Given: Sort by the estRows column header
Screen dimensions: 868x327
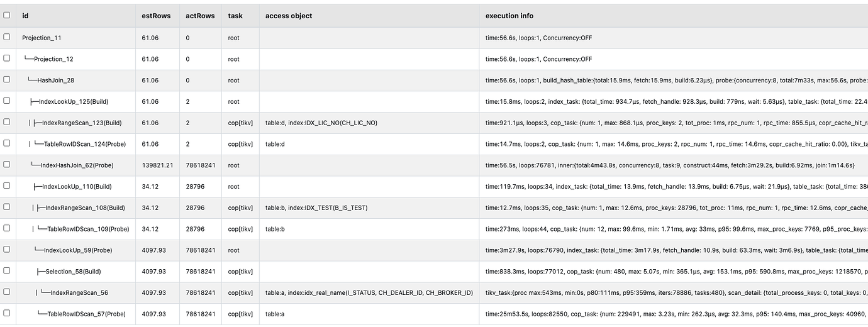Looking at the screenshot, I should [x=152, y=16].
